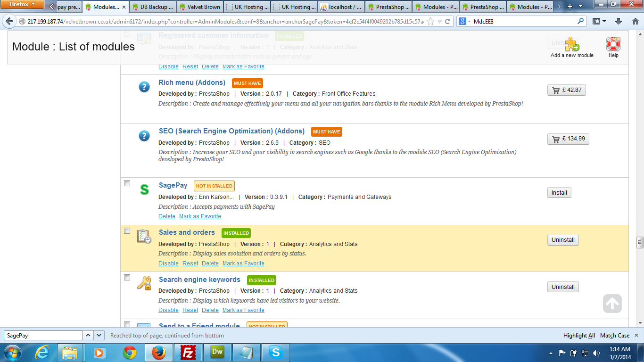Disable the Sales and orders module
The width and height of the screenshot is (644, 362).
(168, 263)
